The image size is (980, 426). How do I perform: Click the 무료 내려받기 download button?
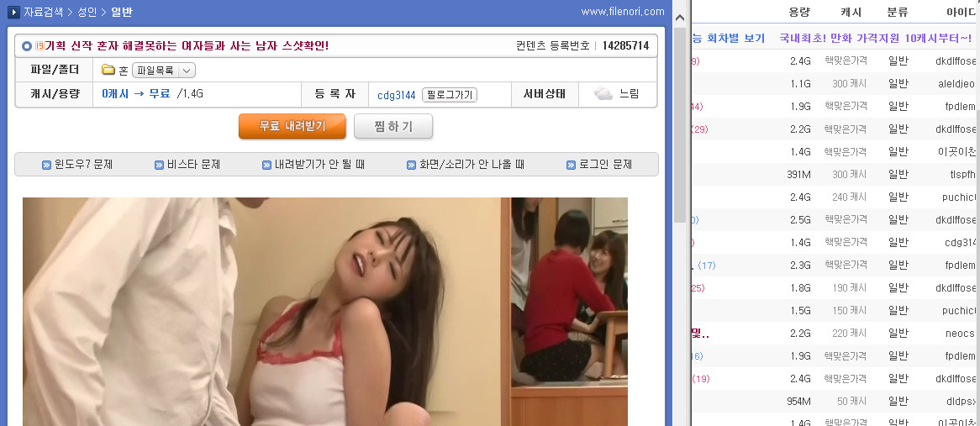point(292,126)
